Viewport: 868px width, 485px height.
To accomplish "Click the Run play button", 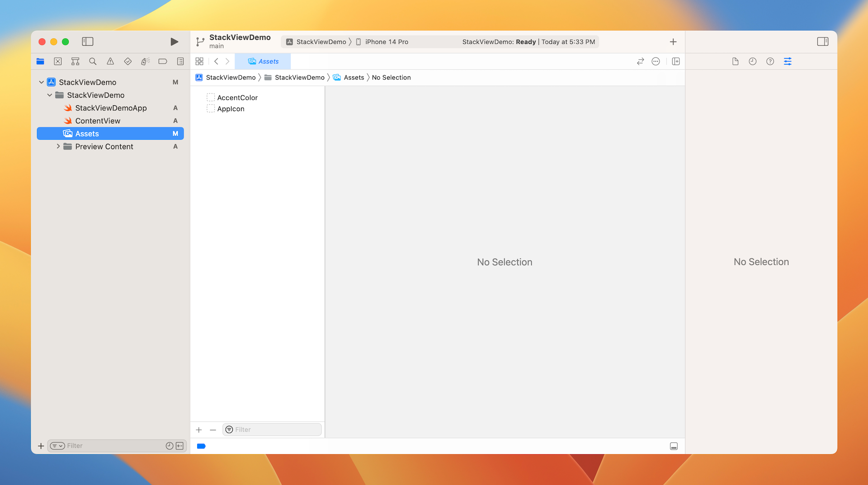I will (174, 42).
